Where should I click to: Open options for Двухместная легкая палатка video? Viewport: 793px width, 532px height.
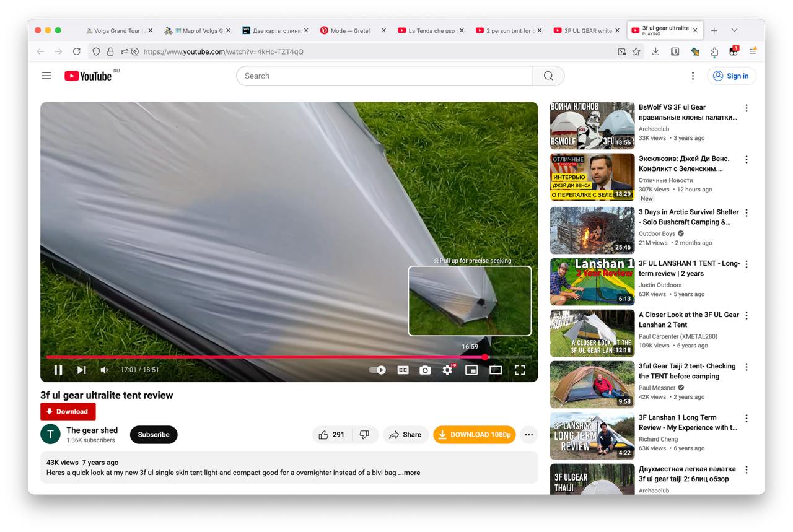click(x=747, y=470)
